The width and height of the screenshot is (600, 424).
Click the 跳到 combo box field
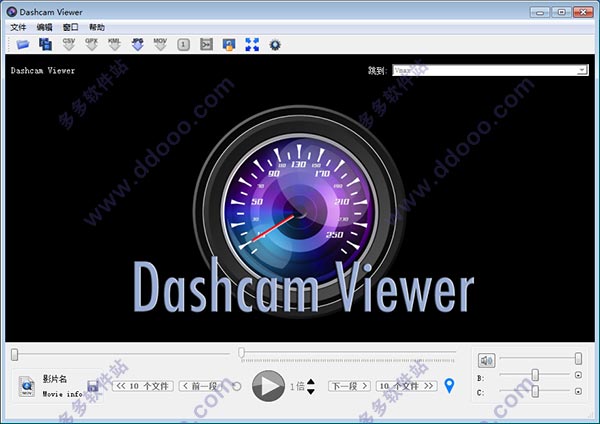click(x=490, y=70)
